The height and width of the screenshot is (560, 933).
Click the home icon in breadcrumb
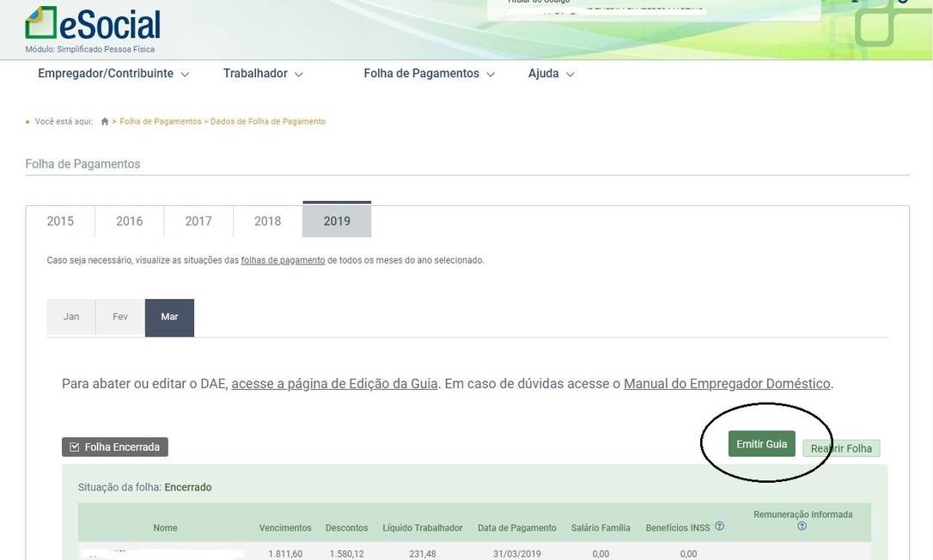(105, 122)
